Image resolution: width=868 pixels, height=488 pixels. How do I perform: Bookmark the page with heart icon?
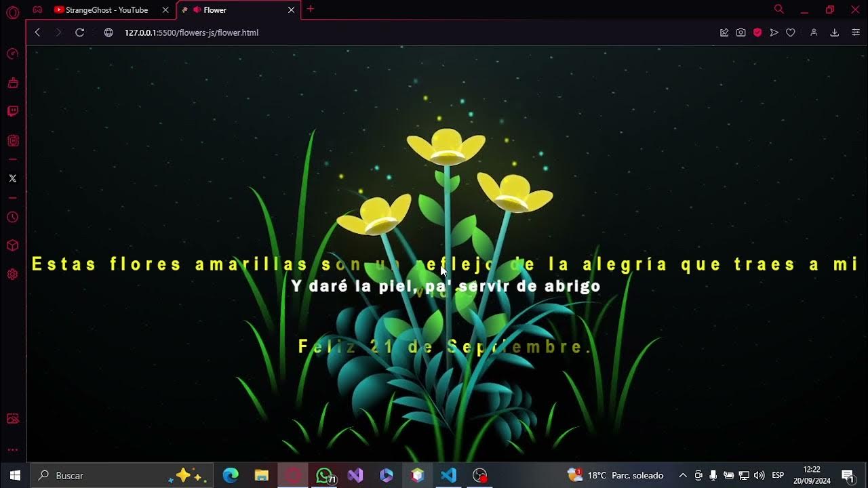tap(791, 33)
